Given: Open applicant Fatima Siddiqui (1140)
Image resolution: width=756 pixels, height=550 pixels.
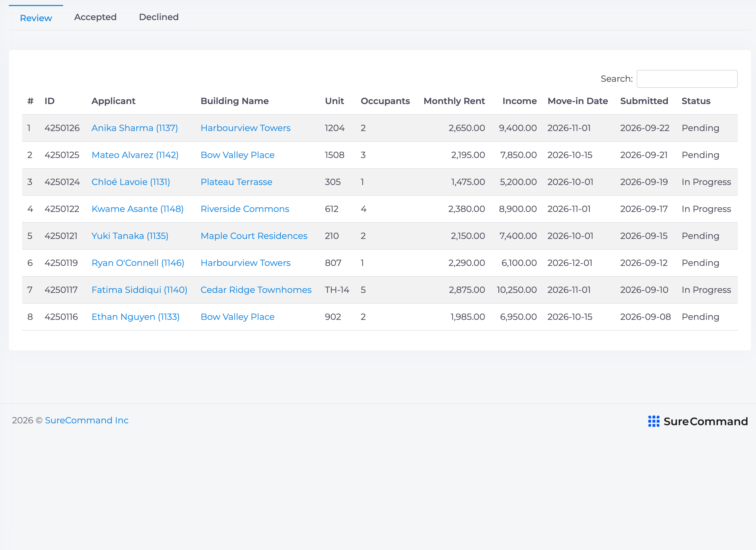Looking at the screenshot, I should 139,290.
